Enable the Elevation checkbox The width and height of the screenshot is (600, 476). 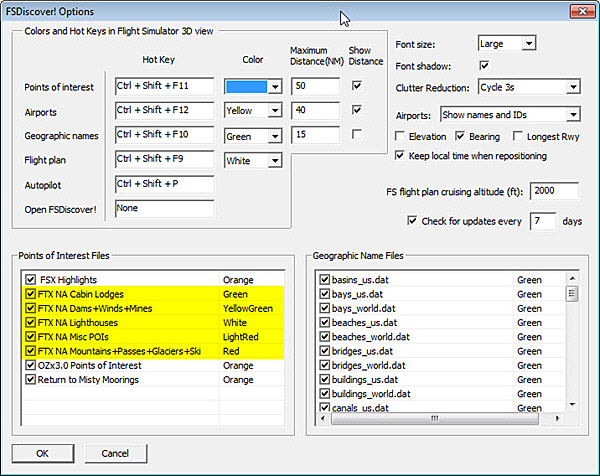(x=401, y=135)
